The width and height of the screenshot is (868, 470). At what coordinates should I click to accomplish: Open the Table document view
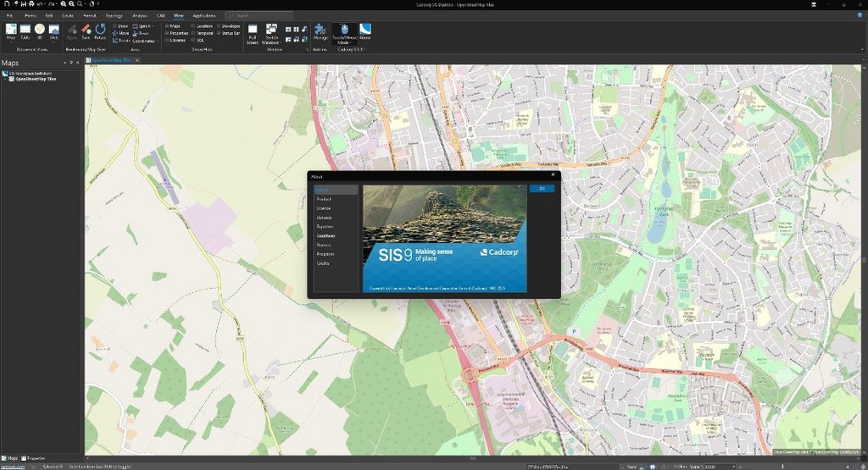25,31
